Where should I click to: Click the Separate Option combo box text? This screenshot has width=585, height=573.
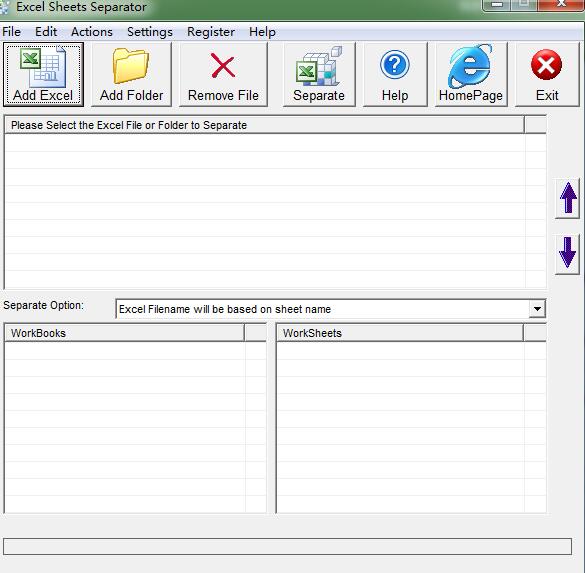(225, 309)
